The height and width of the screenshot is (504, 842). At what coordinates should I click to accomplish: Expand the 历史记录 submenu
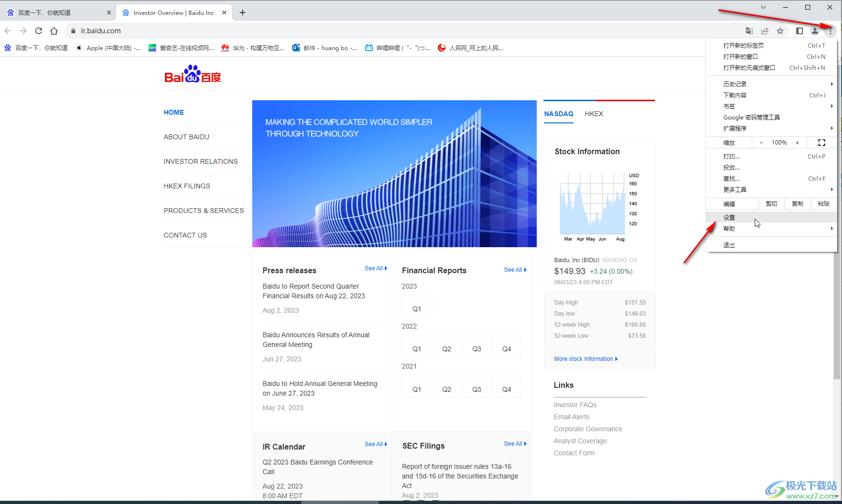point(772,84)
